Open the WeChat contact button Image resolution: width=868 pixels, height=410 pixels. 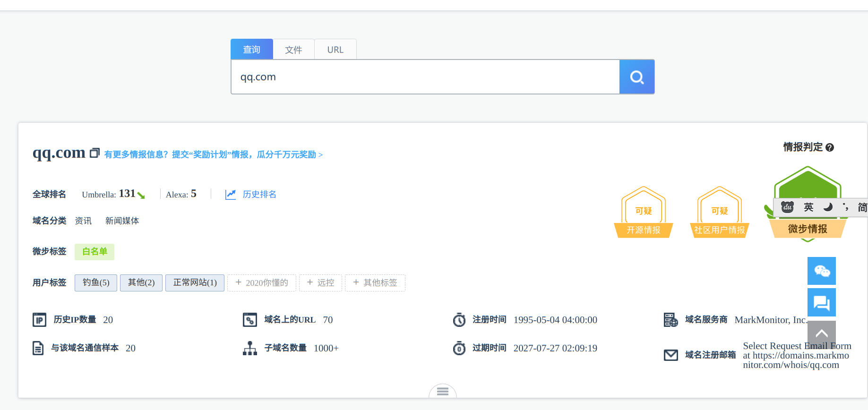(822, 271)
